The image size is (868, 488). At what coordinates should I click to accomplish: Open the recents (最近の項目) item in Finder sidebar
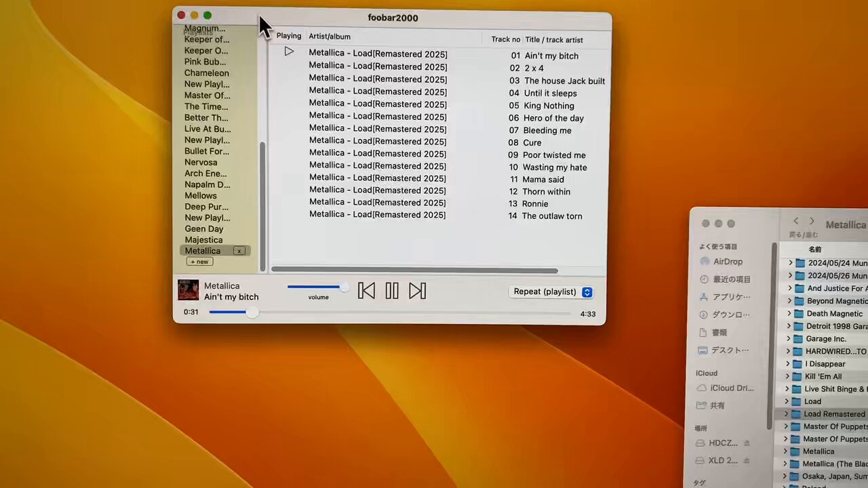724,279
